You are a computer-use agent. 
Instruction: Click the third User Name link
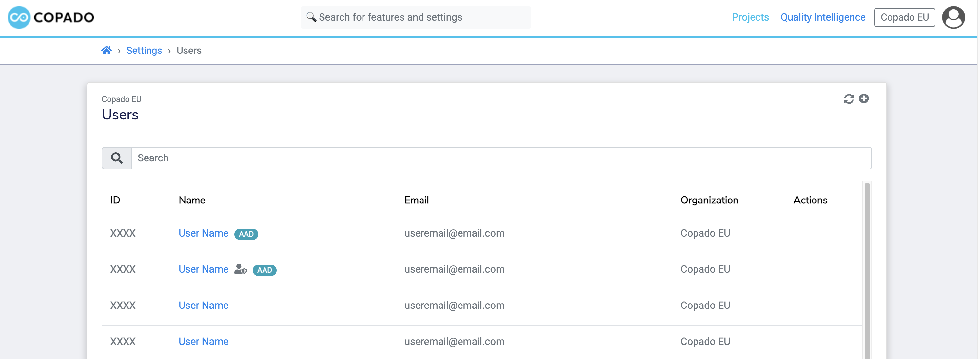(x=203, y=305)
